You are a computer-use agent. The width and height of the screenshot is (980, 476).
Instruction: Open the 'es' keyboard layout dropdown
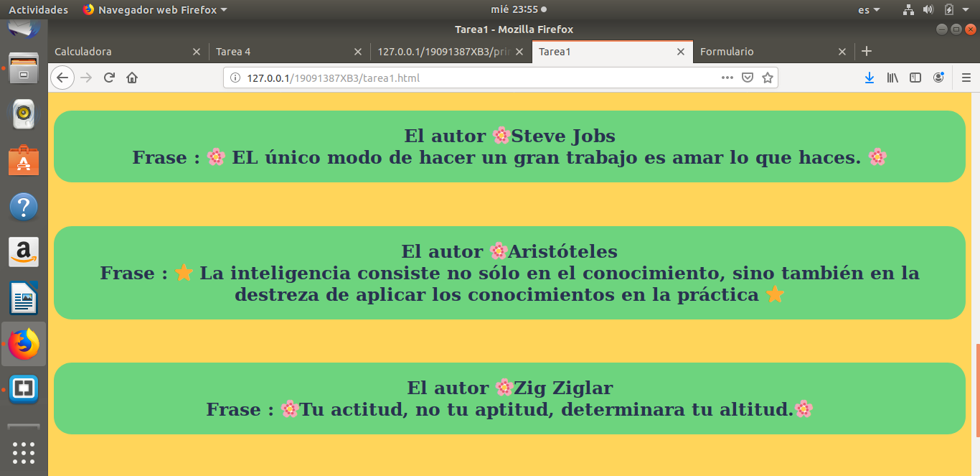869,9
